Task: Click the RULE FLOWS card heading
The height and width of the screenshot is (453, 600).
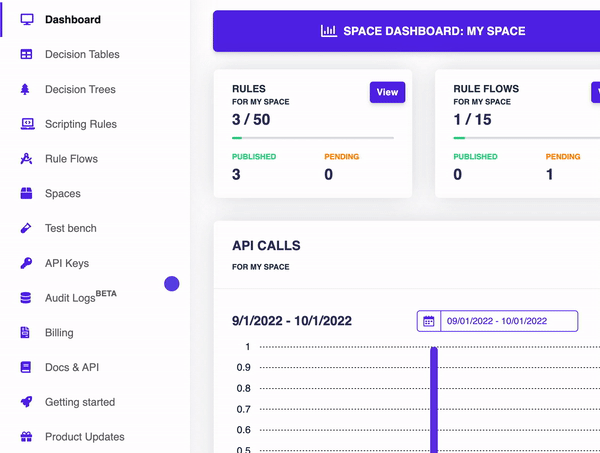Action: pos(486,89)
